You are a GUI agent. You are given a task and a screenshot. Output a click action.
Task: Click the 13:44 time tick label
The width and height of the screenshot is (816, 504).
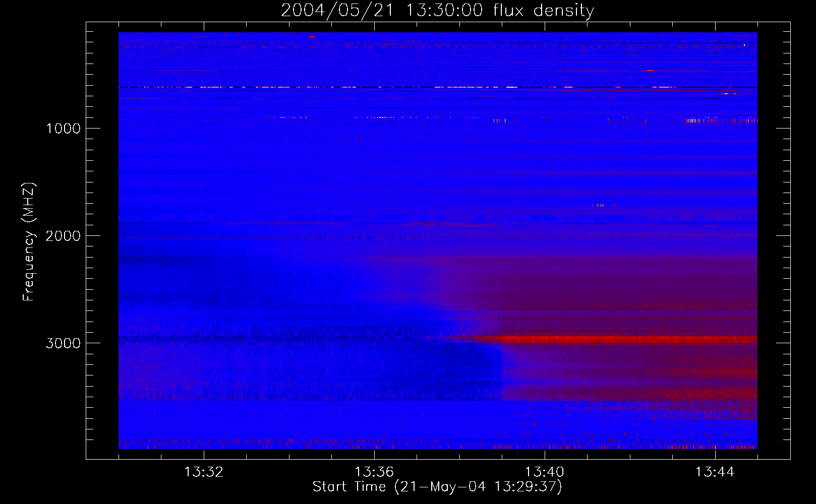pos(715,472)
